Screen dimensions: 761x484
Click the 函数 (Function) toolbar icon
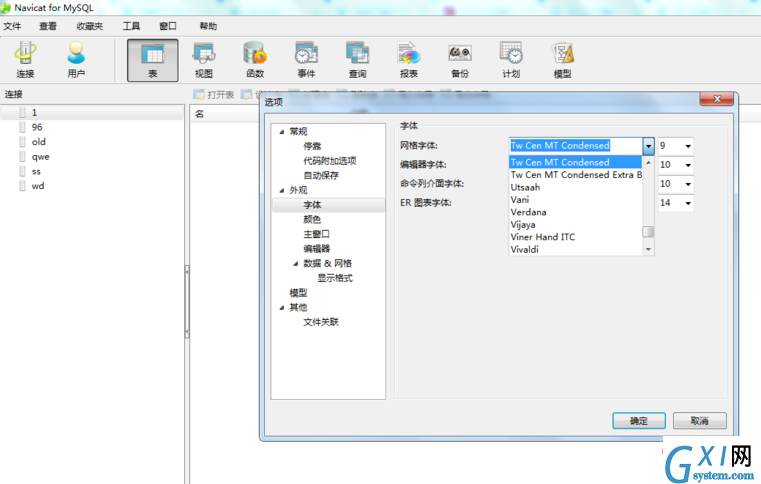[255, 60]
